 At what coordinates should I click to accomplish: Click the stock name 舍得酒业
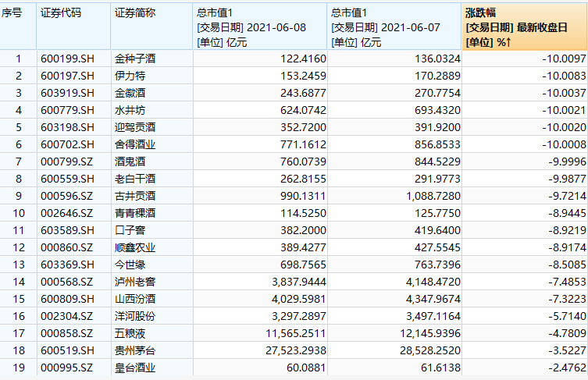coord(135,144)
